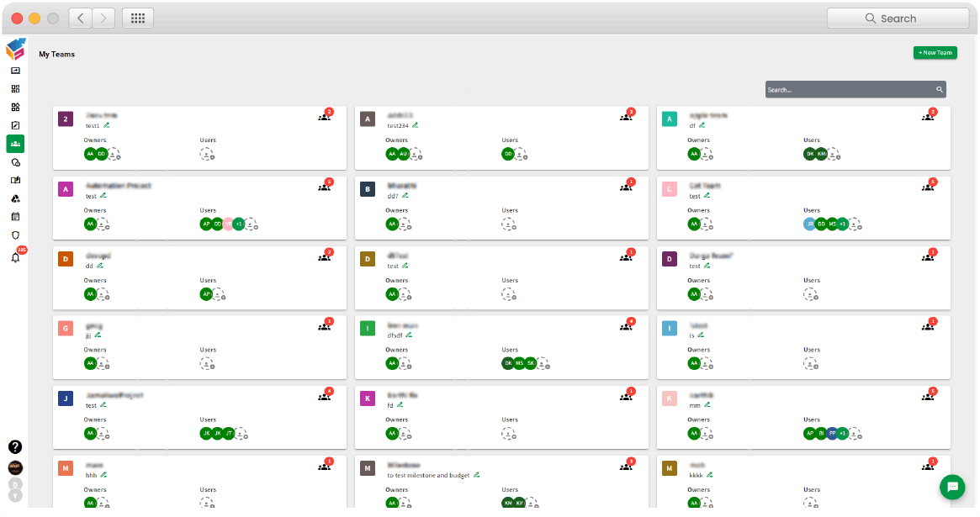Click the shield icon in the sidebar
This screenshot has height=517, width=980.
[x=15, y=235]
